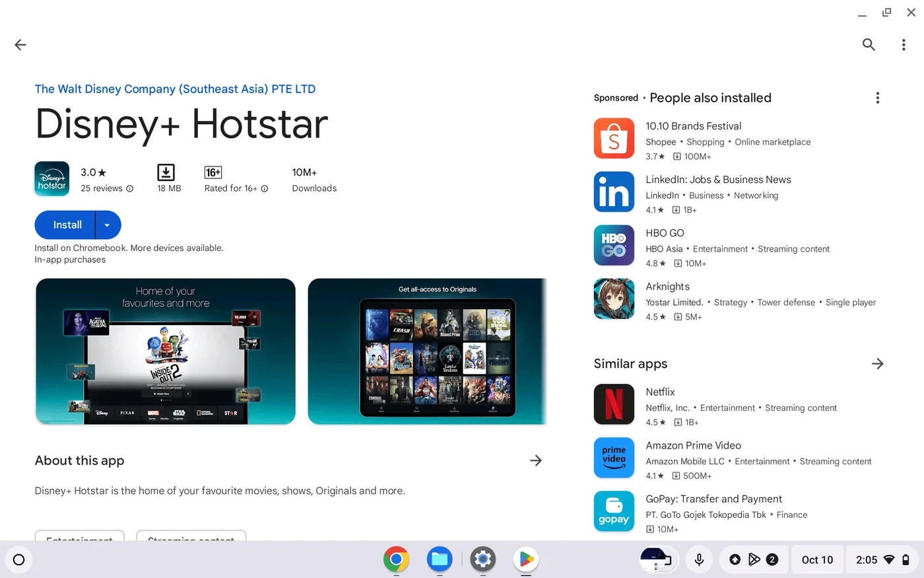
Task: Click the In-app purchases text
Action: [70, 260]
